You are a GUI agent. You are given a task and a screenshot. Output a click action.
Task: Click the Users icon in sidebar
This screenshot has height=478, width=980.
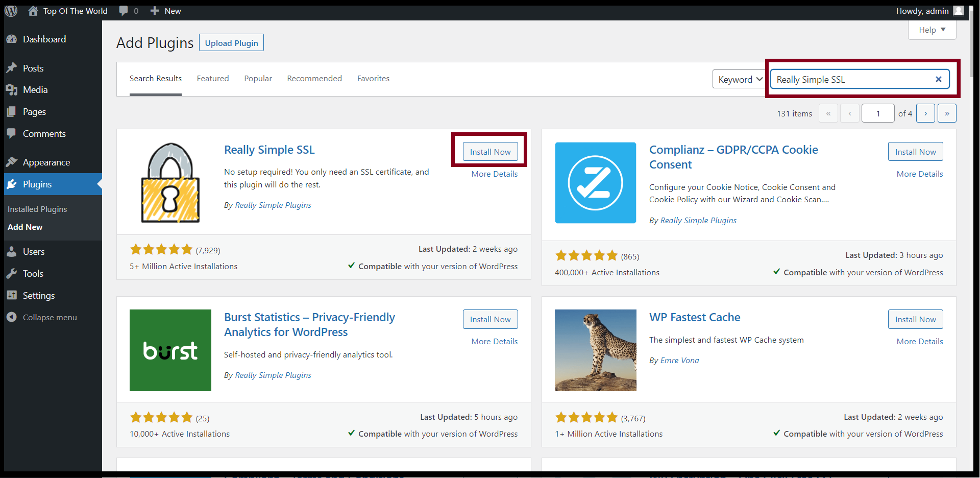click(12, 251)
